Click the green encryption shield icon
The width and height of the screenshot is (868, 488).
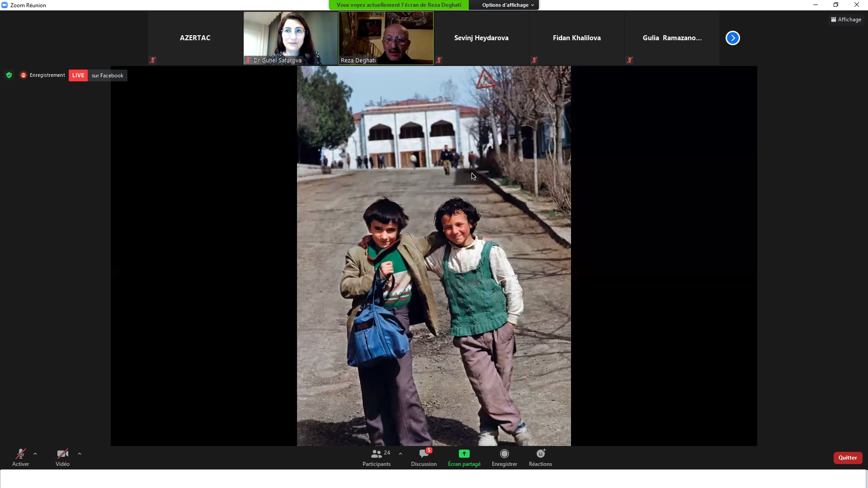click(9, 75)
